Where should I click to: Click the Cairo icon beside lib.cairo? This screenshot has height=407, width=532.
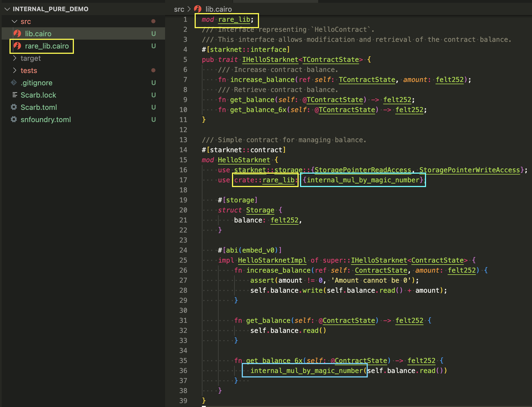click(x=17, y=33)
